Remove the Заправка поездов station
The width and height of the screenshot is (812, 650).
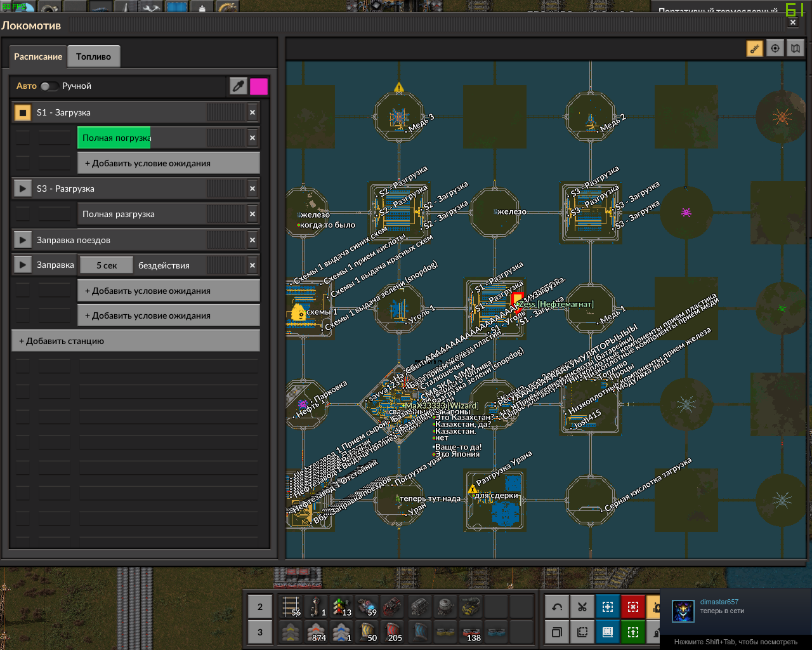coord(252,240)
